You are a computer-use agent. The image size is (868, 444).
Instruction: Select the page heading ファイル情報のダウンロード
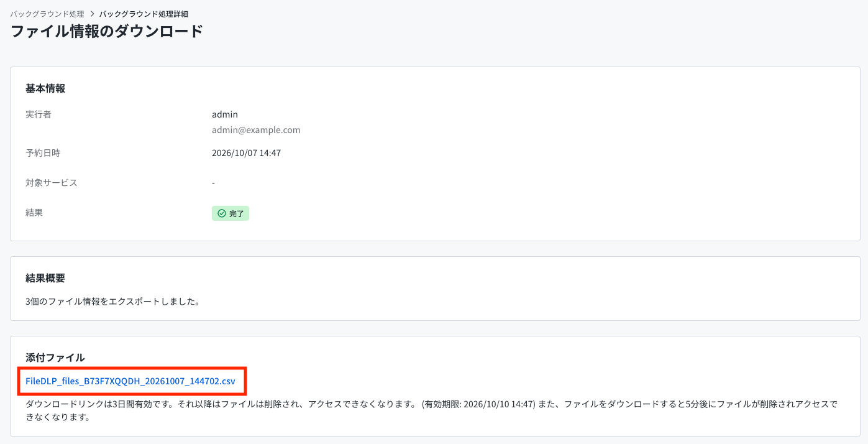[107, 31]
